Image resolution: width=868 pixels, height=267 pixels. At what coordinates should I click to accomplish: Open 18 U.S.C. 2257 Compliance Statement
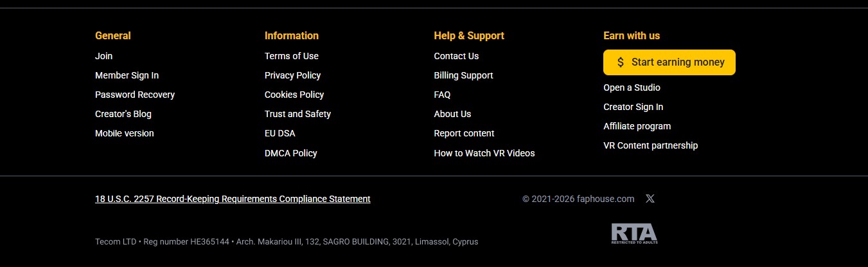tap(233, 199)
